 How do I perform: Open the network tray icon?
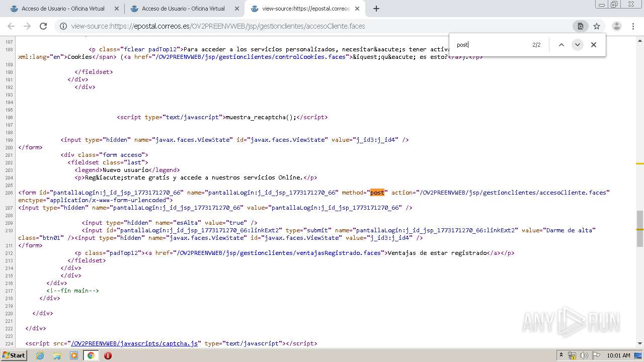[x=572, y=355]
